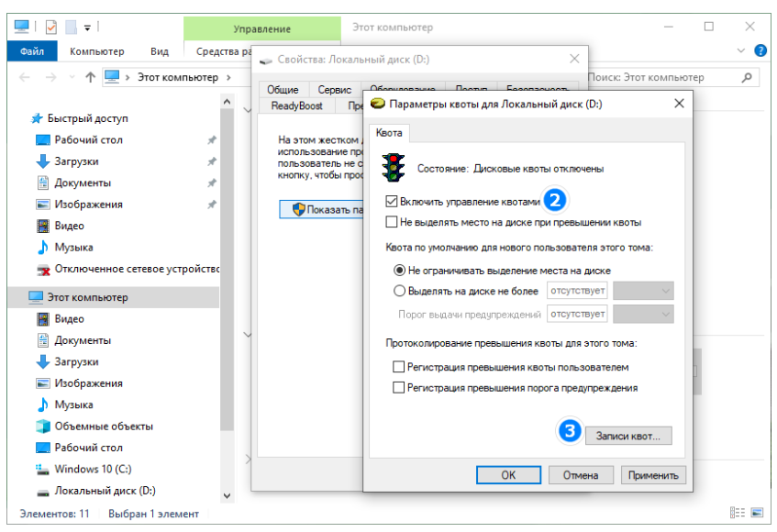777x532 pixels.
Task: Open recent locations dropdown beside the forward arrow
Action: click(72, 77)
